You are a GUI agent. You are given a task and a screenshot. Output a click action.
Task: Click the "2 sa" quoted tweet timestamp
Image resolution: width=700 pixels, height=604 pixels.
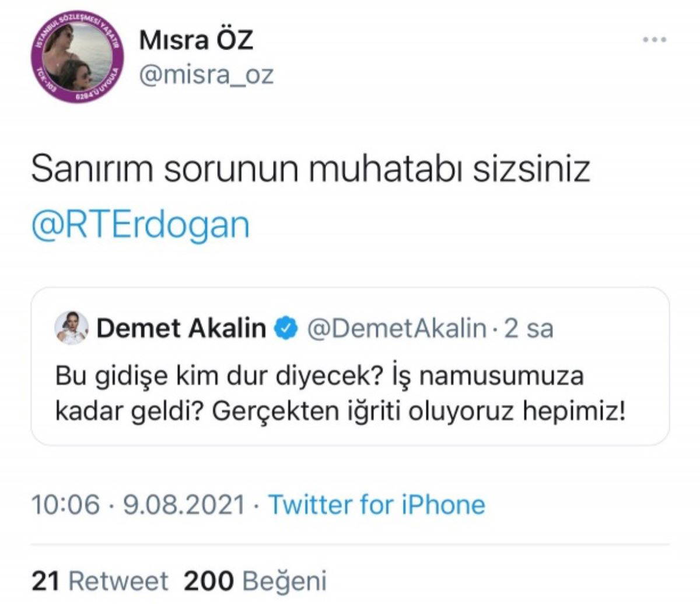[528, 329]
